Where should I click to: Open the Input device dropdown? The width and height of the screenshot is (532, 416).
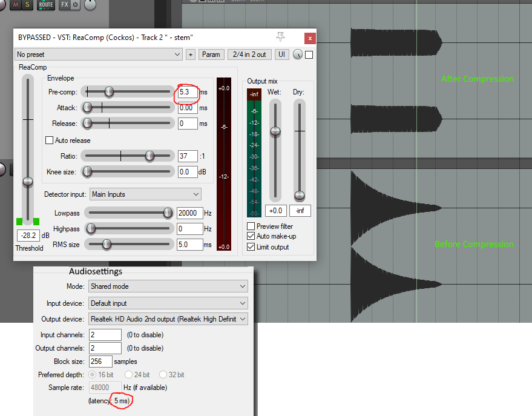point(168,303)
